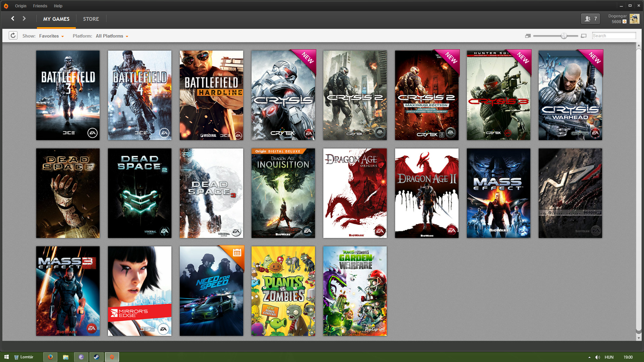This screenshot has height=362, width=644.
Task: Open Firefox from the taskbar
Action: click(x=50, y=357)
